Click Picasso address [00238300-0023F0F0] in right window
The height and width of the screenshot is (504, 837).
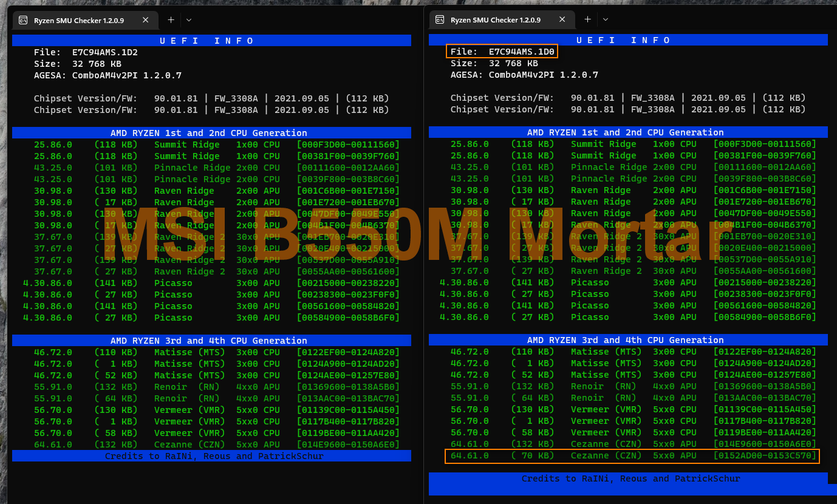(765, 294)
